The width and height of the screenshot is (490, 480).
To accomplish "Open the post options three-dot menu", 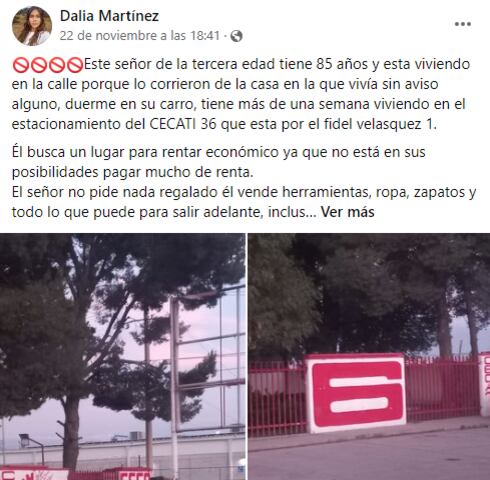I will click(x=463, y=24).
